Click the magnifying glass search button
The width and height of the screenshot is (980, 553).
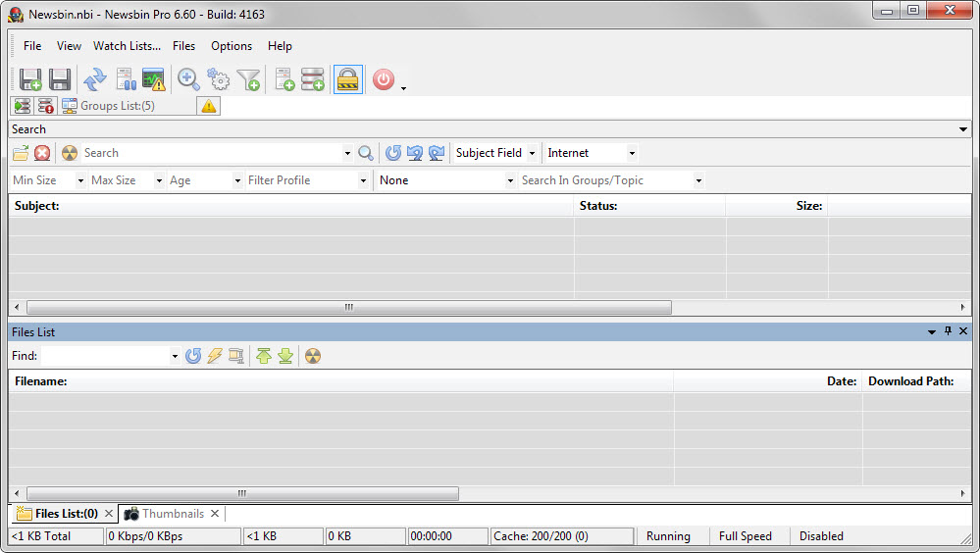tap(366, 153)
